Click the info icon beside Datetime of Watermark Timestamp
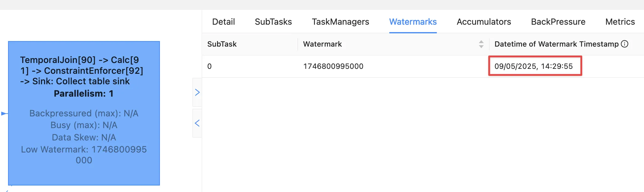 click(625, 44)
